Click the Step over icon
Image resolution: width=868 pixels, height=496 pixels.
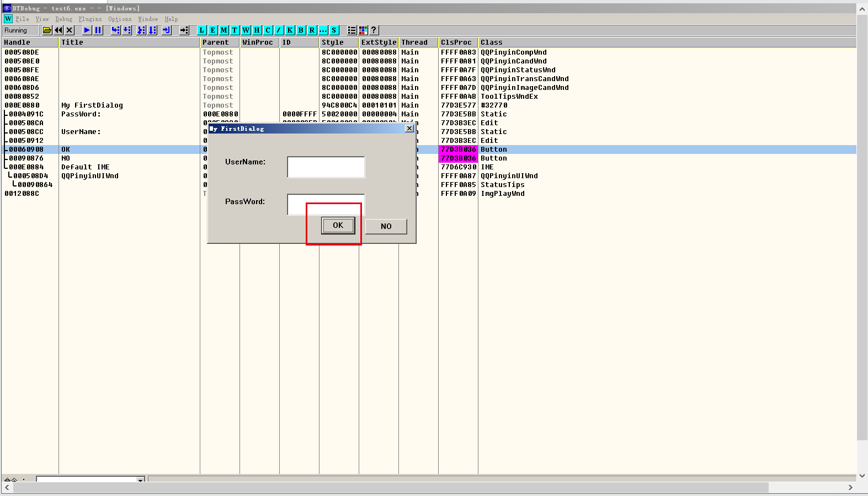click(127, 30)
